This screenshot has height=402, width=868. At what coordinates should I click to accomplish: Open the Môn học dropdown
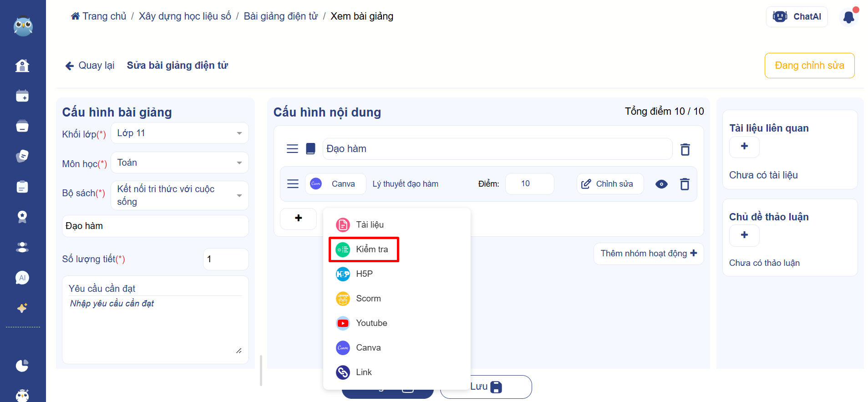180,163
